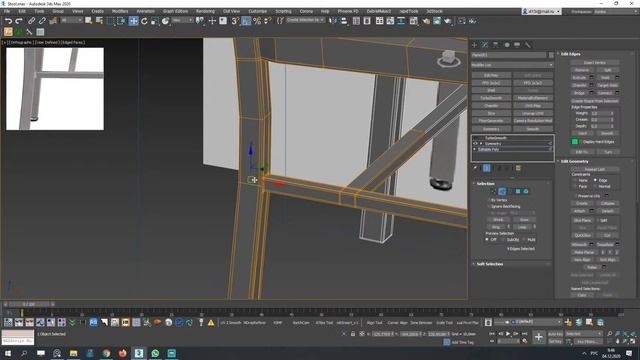Activate the Select and Move tool

(133, 21)
